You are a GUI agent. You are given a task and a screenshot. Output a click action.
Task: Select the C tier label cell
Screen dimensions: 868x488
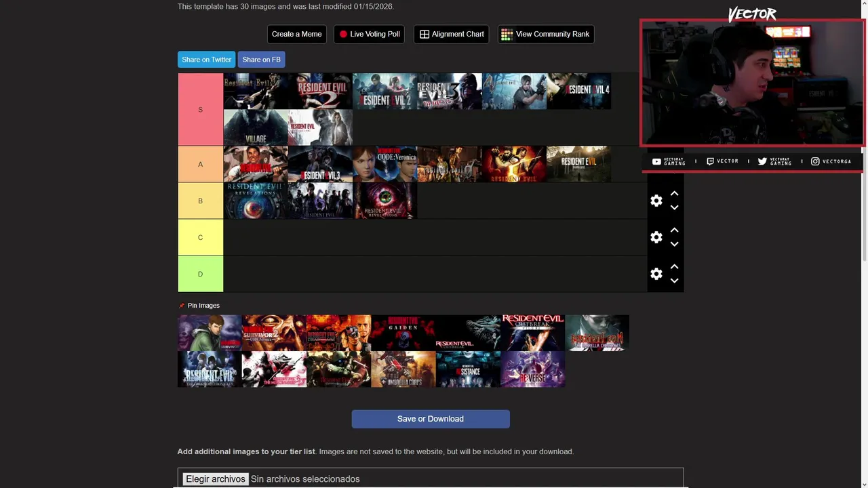tap(201, 237)
